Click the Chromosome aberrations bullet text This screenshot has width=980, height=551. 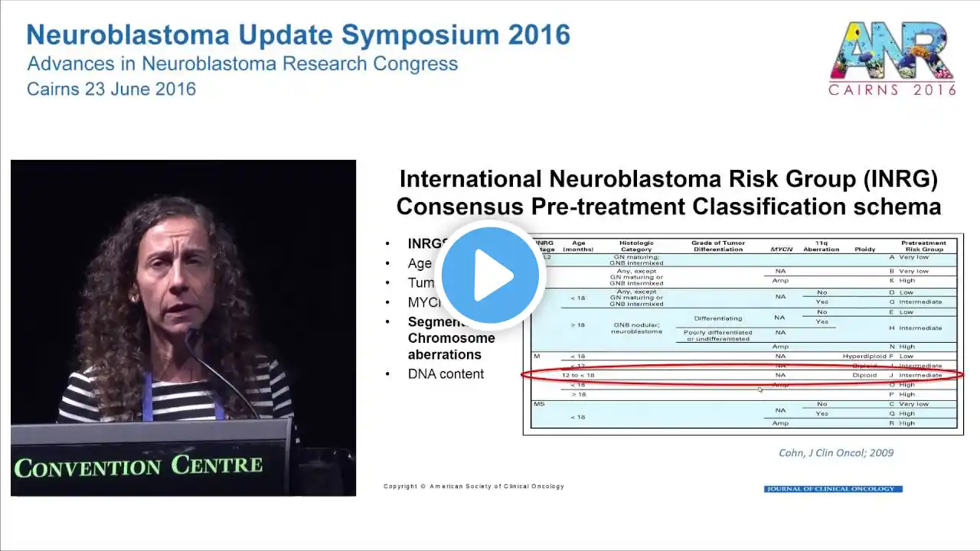(451, 346)
